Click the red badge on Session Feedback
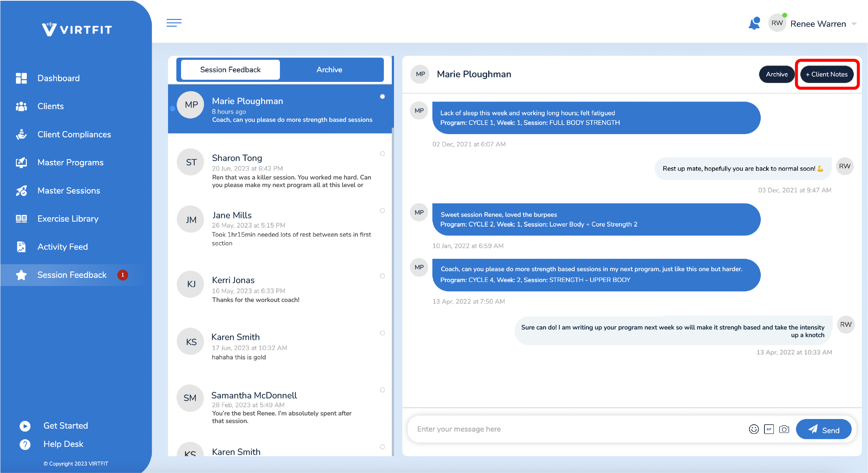Image resolution: width=868 pixels, height=473 pixels. pos(122,275)
